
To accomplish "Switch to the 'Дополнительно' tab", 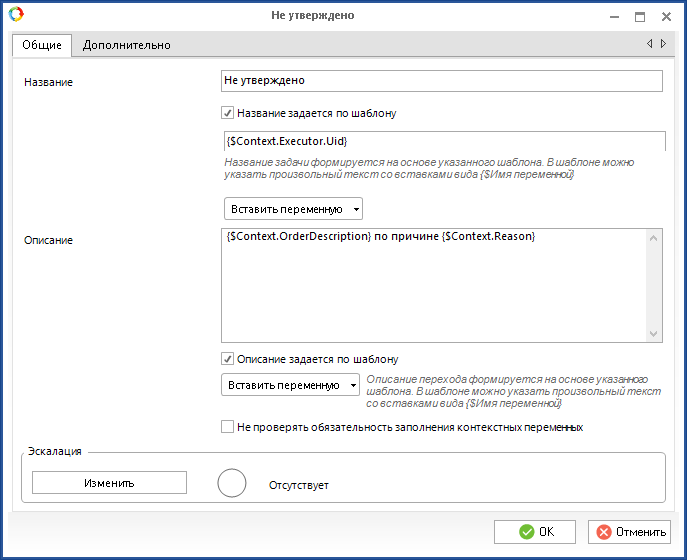I will tap(126, 45).
